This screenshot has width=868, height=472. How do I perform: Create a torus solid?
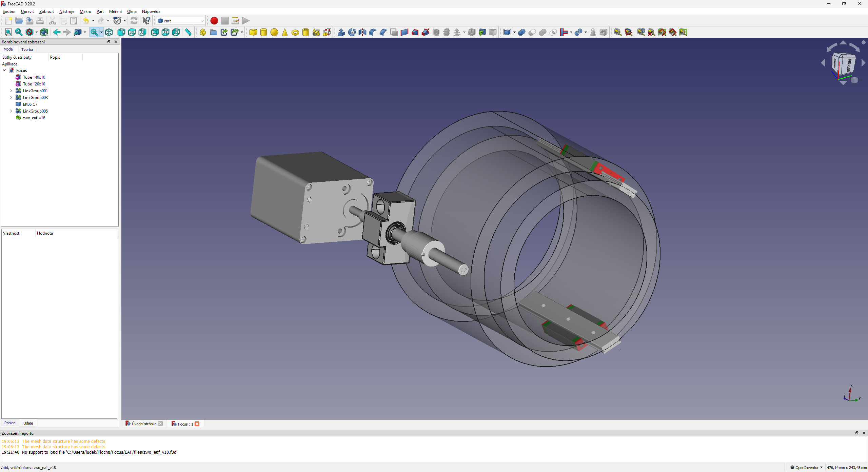pyautogui.click(x=295, y=33)
